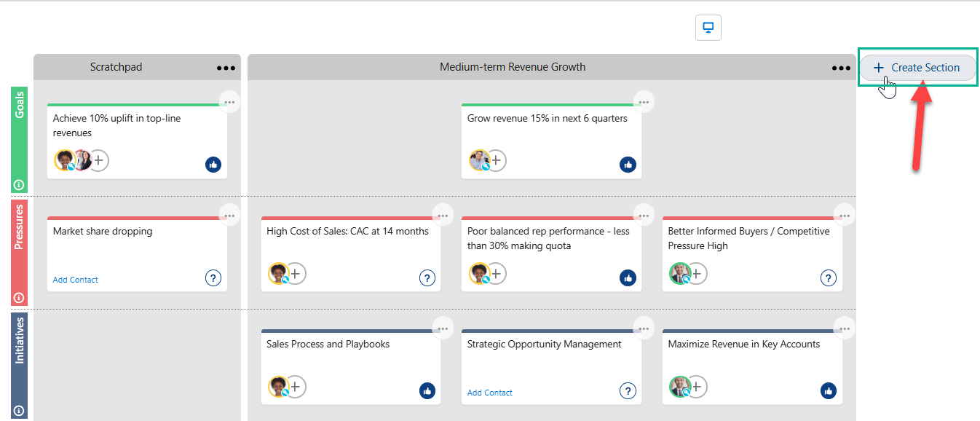Open Medium-term Revenue Growth section options menu
The height and width of the screenshot is (421, 980).
841,68
